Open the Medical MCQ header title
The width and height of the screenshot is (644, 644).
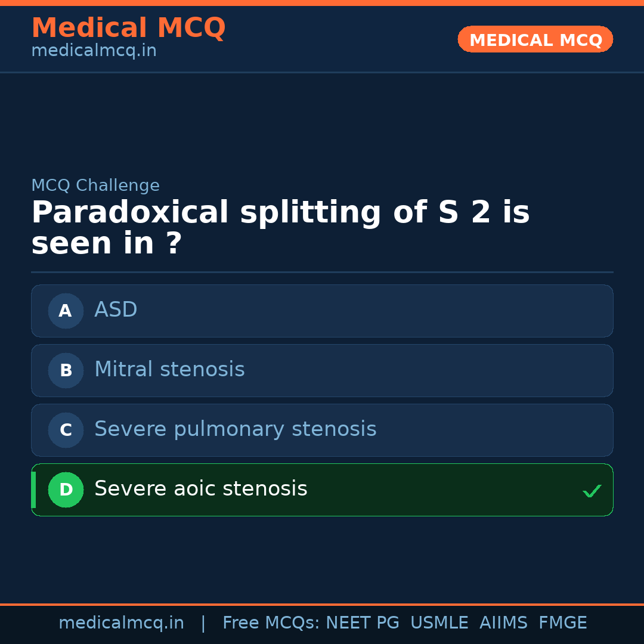[128, 28]
